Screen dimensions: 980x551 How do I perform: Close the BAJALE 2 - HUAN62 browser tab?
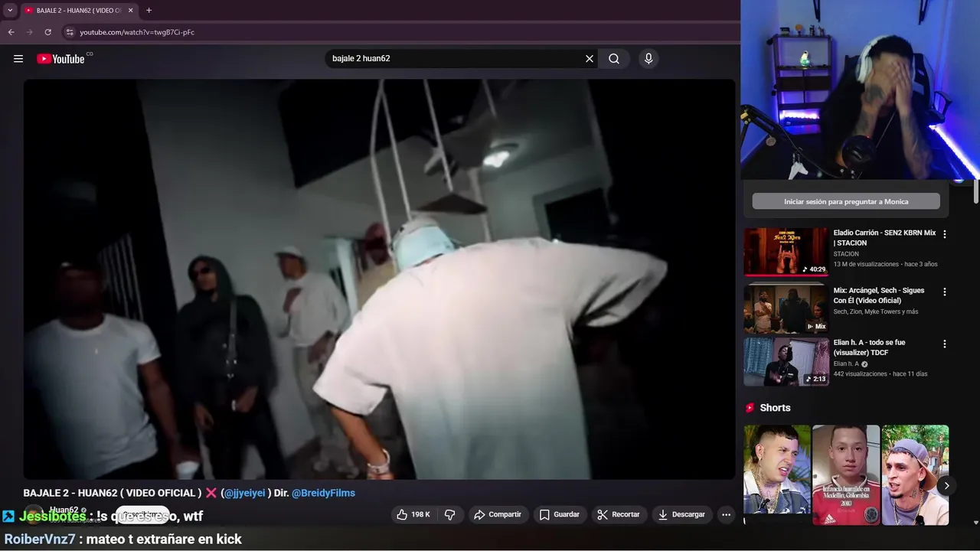point(130,11)
